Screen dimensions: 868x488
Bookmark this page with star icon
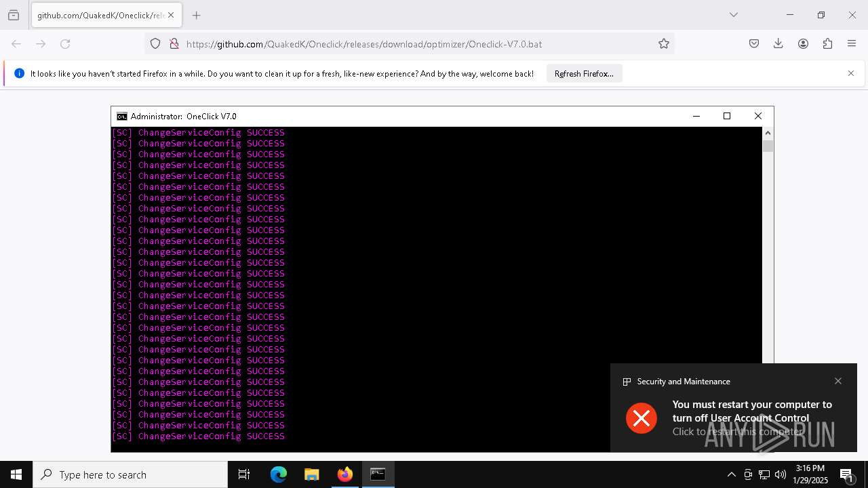click(664, 44)
